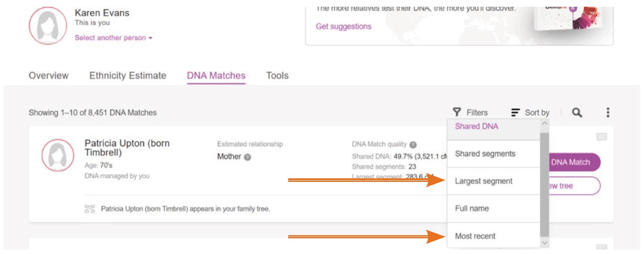Click Karen Evans profile avatar

[x=48, y=26]
